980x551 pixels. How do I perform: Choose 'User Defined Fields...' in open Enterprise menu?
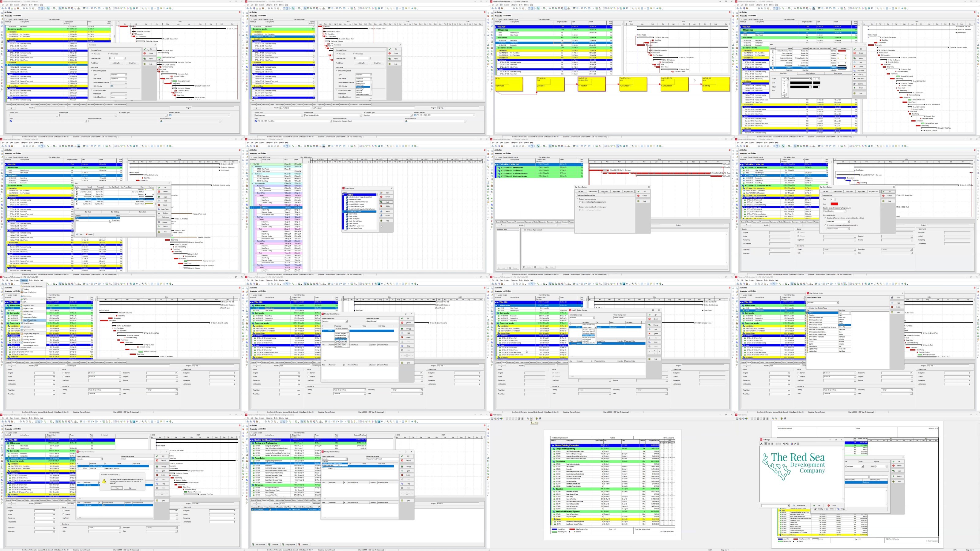click(30, 320)
